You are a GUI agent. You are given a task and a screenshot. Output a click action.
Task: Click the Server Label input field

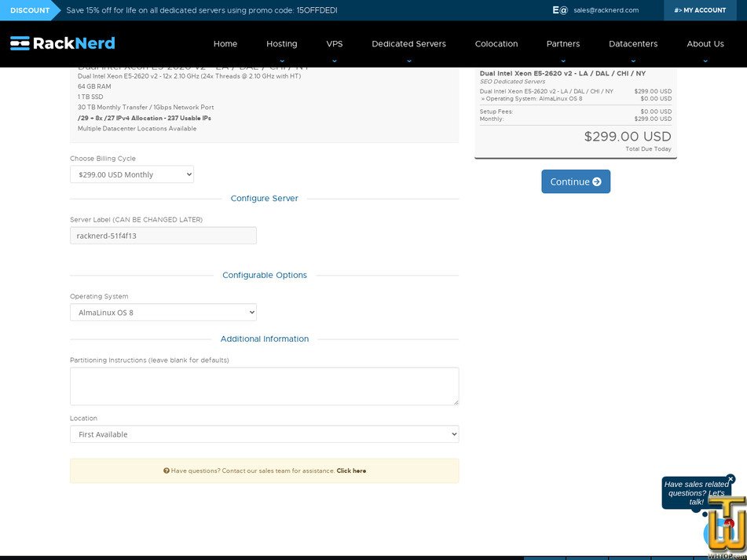[163, 235]
